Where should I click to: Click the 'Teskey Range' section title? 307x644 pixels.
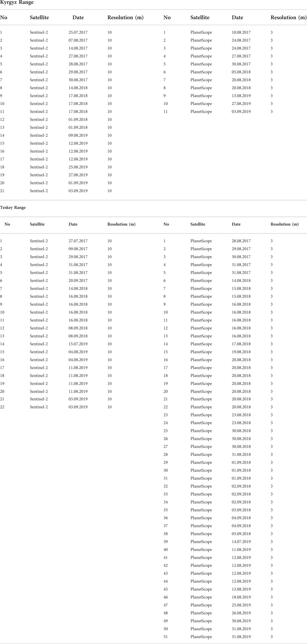[13, 207]
